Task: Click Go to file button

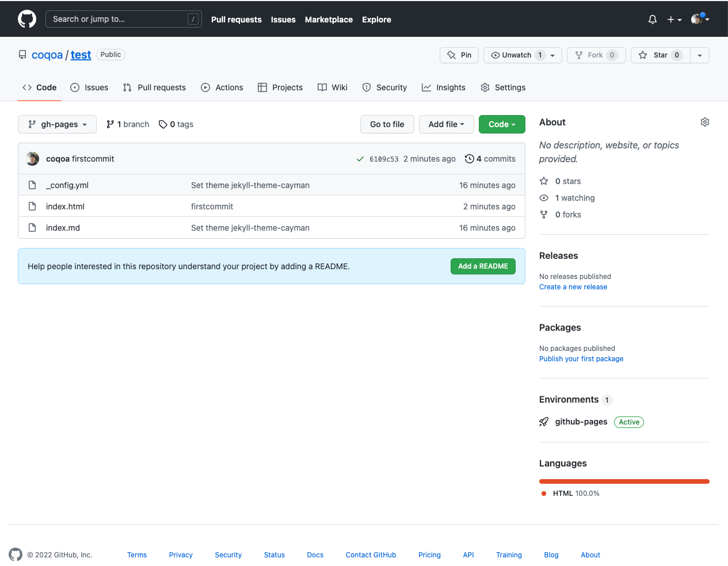Action: pos(387,124)
